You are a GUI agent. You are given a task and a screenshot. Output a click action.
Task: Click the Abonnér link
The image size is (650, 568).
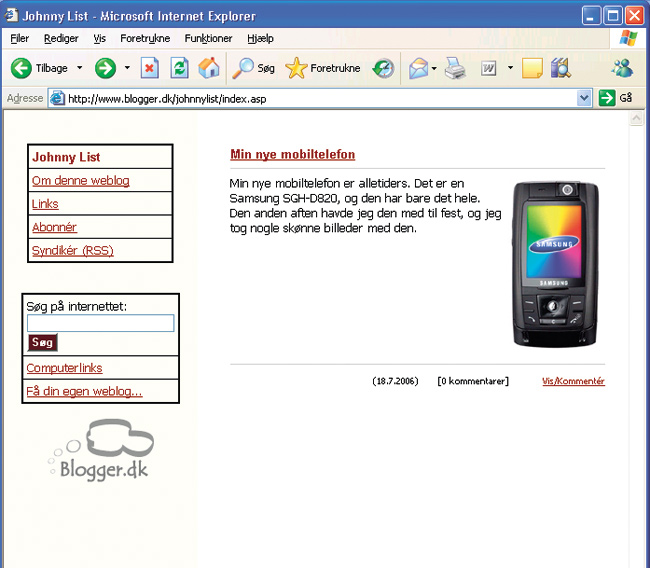click(54, 227)
